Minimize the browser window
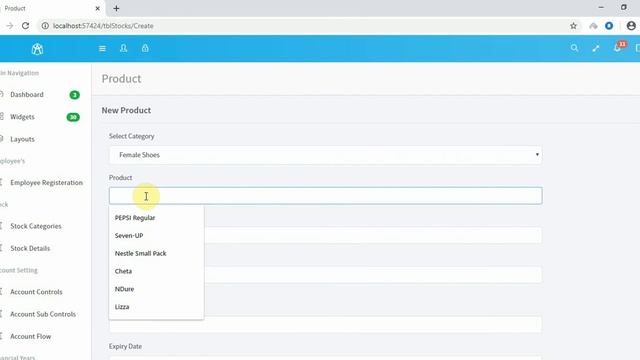Image resolution: width=640 pixels, height=360 pixels. [x=601, y=7]
